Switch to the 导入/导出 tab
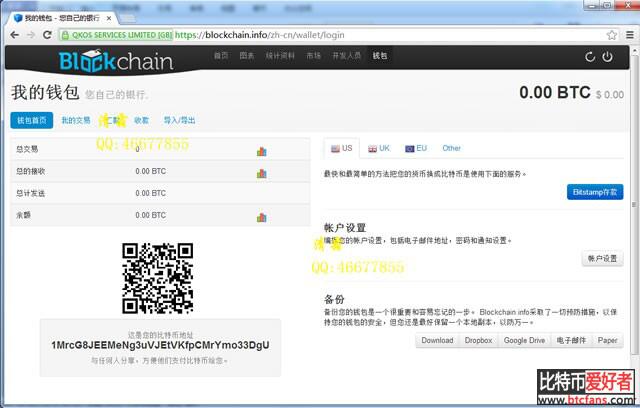The height and width of the screenshot is (408, 640). 179,120
